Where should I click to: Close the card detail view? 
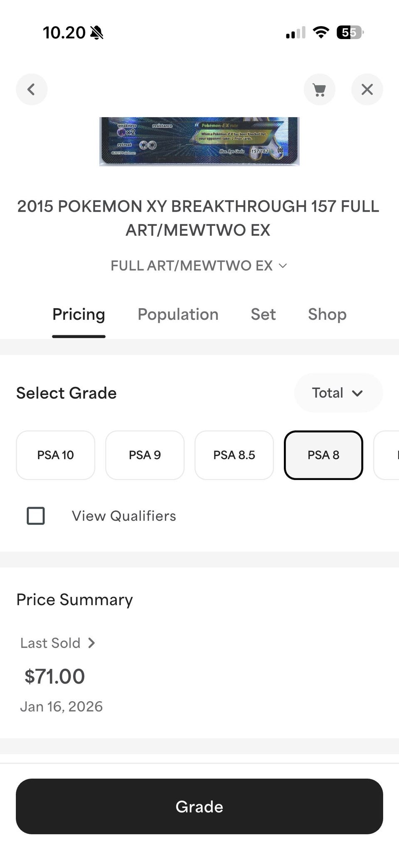point(367,89)
